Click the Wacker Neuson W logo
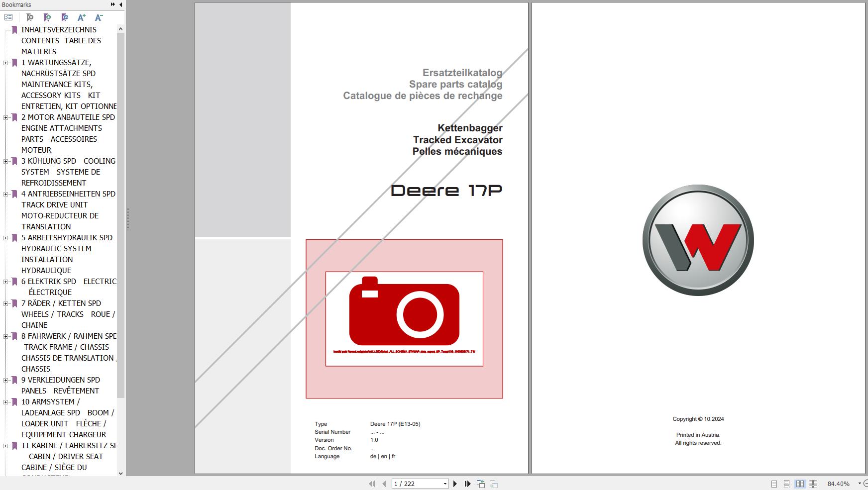 pos(698,240)
